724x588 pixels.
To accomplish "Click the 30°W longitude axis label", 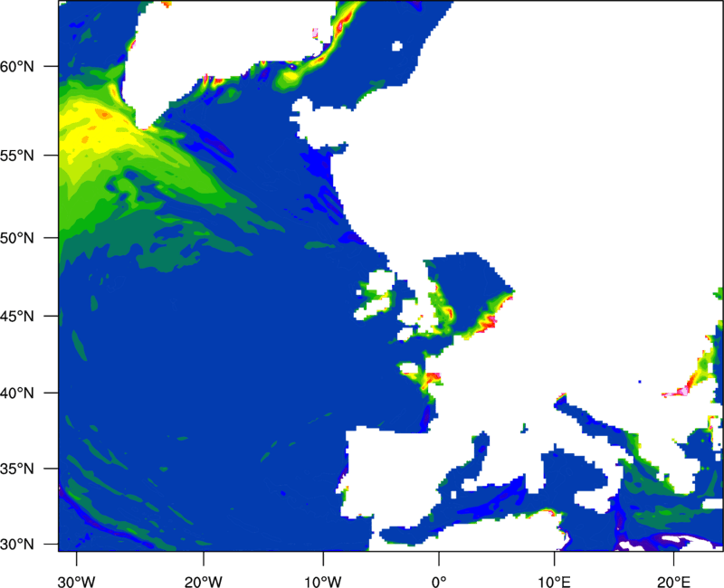I will coord(77,581).
